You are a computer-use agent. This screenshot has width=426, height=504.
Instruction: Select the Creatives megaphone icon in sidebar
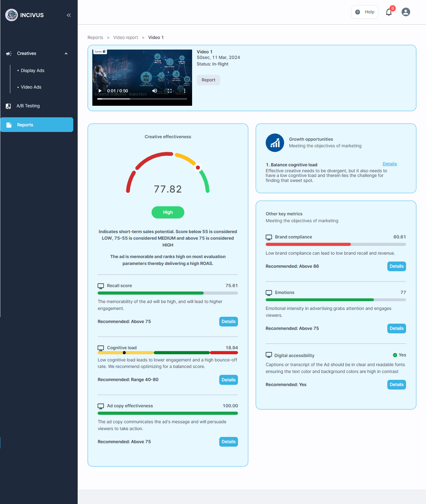pos(9,53)
